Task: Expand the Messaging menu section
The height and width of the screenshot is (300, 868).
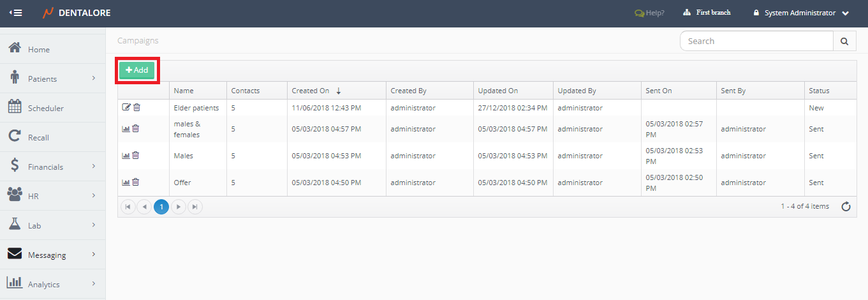Action: click(x=52, y=255)
